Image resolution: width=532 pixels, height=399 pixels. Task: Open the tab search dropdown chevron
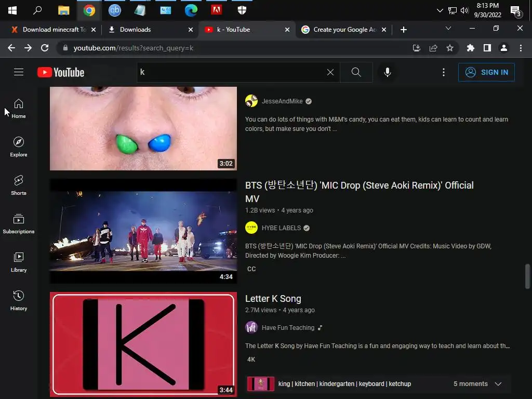[x=448, y=28]
